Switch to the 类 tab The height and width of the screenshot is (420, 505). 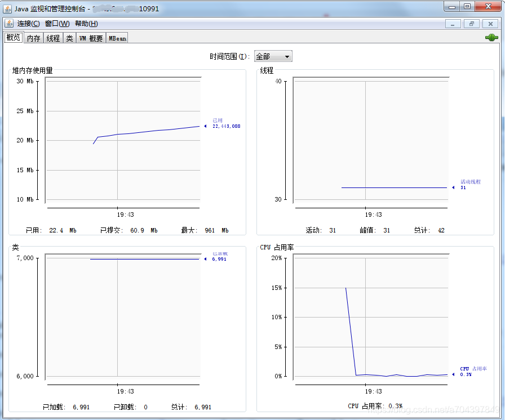pos(69,38)
